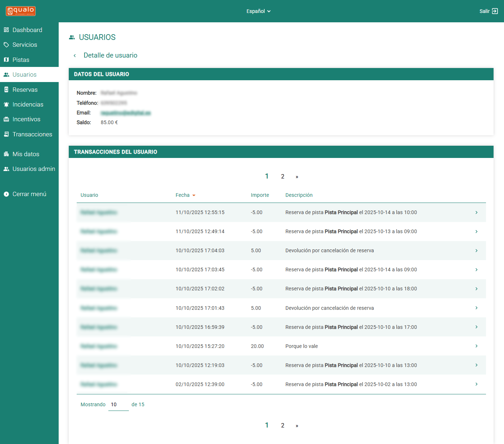Click the Dashboard grid icon in sidebar
Viewport: 504px width, 444px height.
(x=6, y=30)
